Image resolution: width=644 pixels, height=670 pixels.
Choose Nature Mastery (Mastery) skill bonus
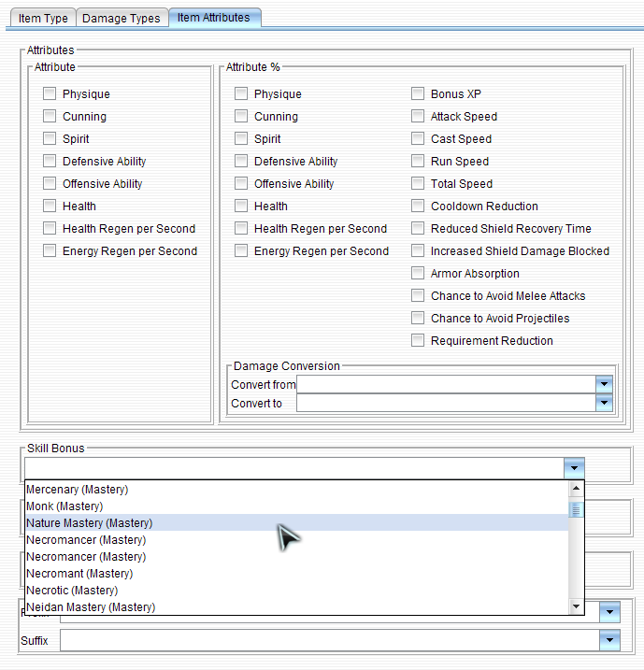[x=89, y=523]
